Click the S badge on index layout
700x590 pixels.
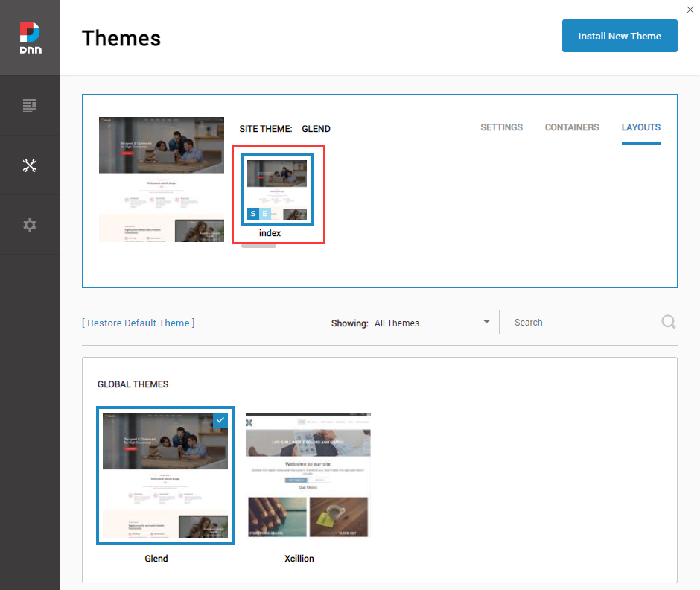pyautogui.click(x=253, y=214)
